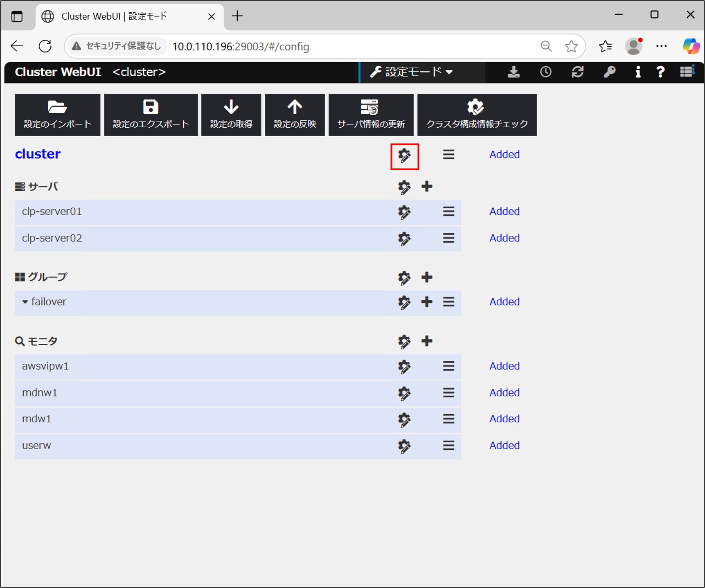Image resolution: width=705 pixels, height=588 pixels.
Task: Open the help question mark icon
Action: tap(660, 72)
